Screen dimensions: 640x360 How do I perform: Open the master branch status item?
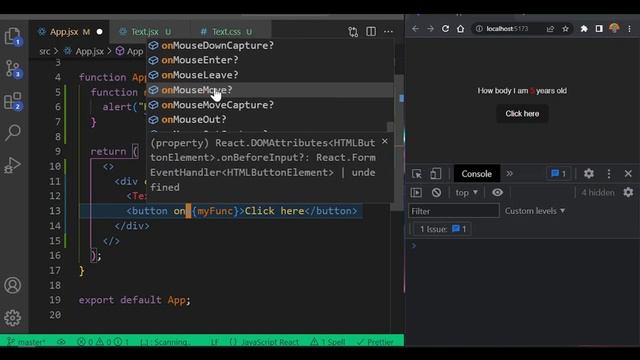[x=27, y=342]
